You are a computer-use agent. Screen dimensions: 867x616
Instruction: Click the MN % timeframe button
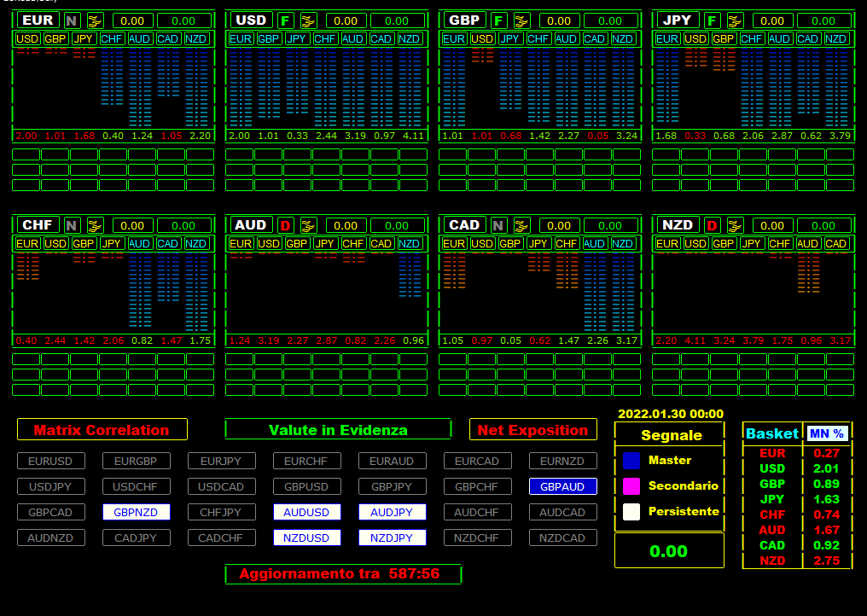[827, 433]
